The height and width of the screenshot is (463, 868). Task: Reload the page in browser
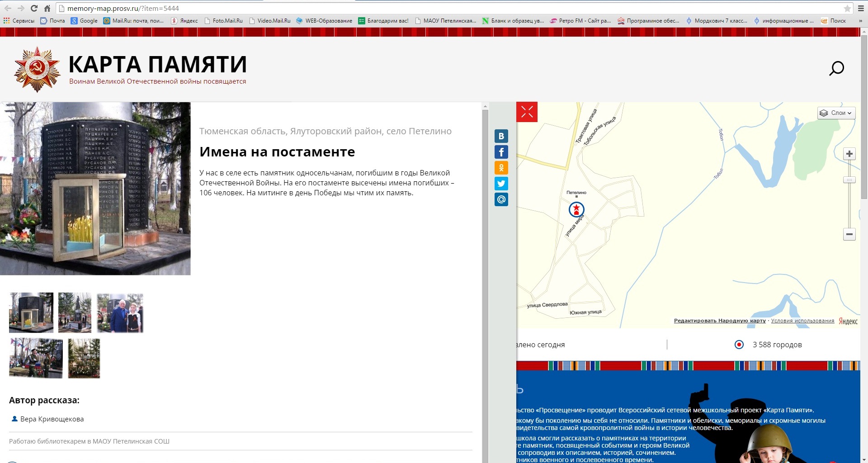tap(34, 8)
